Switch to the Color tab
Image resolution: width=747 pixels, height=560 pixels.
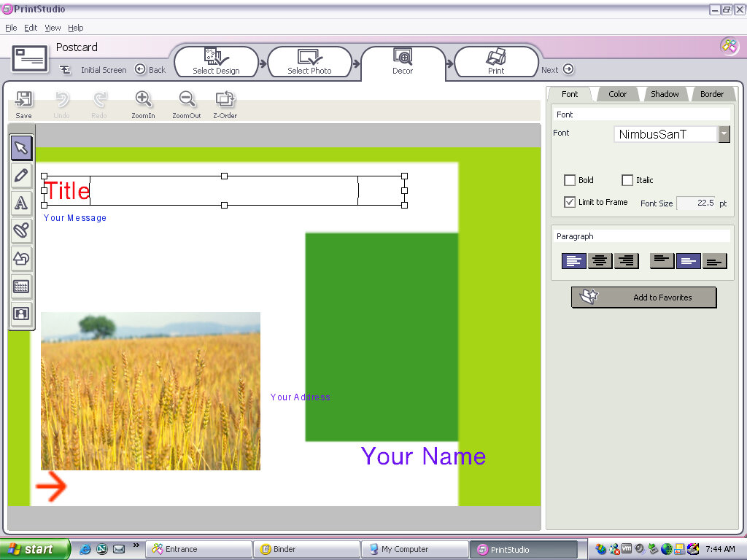point(617,94)
